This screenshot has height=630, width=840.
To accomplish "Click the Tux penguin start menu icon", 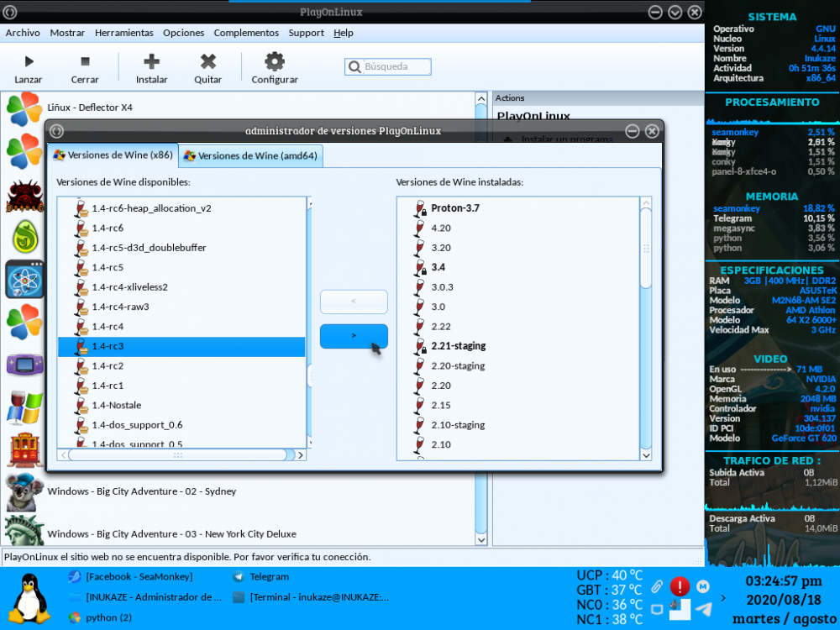I will (30, 598).
